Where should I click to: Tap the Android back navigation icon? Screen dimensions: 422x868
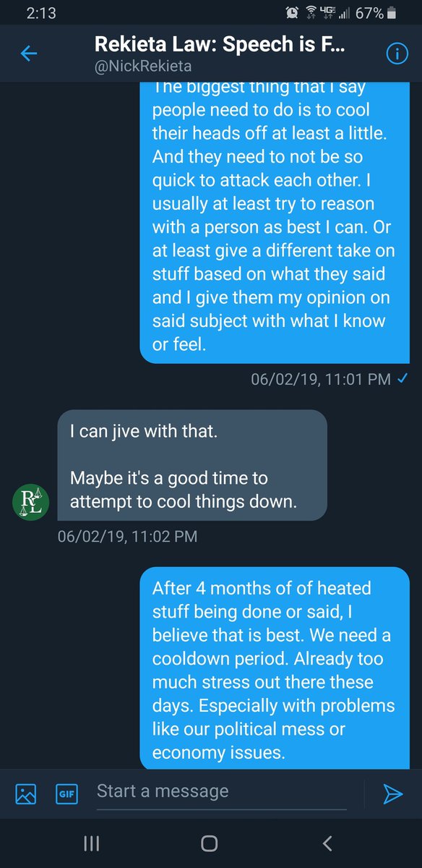(327, 843)
